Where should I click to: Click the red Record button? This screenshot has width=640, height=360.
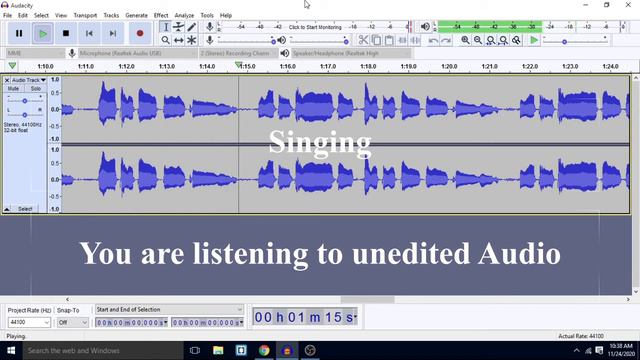(140, 33)
